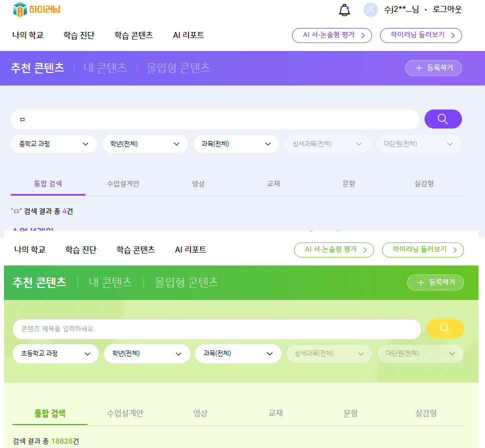Open the purple AI 서·논술형 평가 link
This screenshot has height=448, width=485.
[332, 35]
